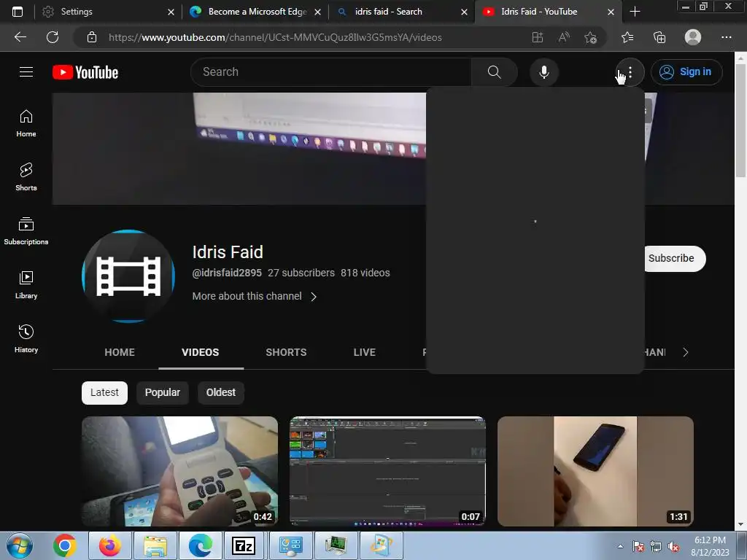The image size is (747, 560).
Task: Open History in sidebar
Action: (26, 338)
